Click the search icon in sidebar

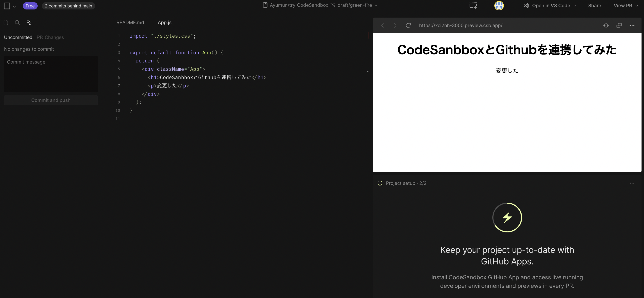point(17,23)
